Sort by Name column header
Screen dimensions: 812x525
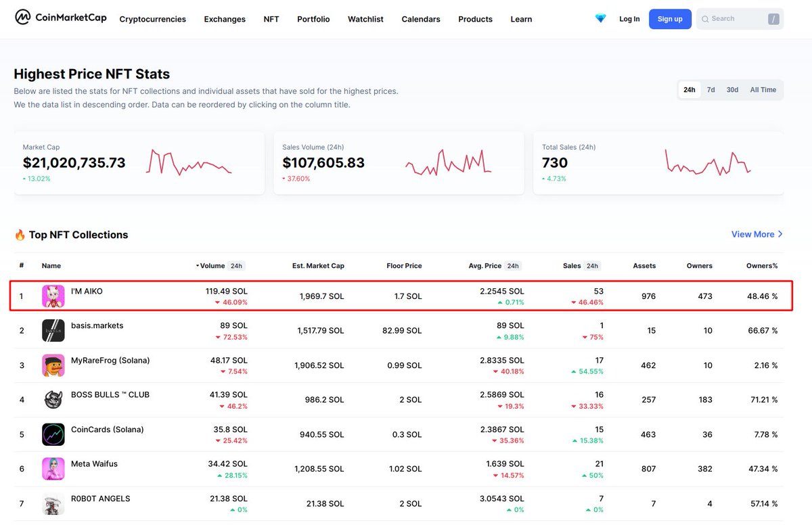[51, 266]
